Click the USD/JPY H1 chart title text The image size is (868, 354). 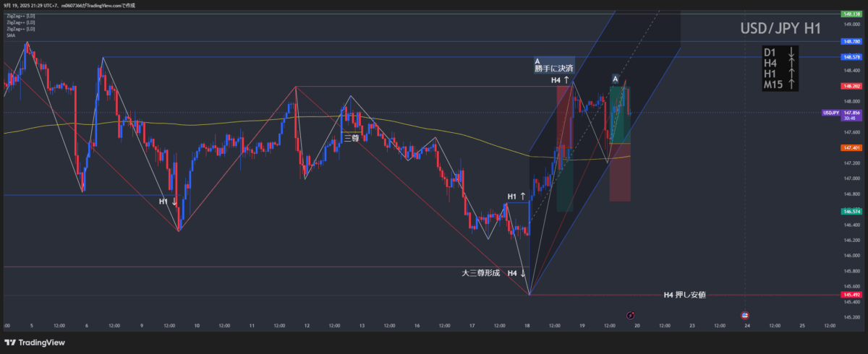point(780,29)
